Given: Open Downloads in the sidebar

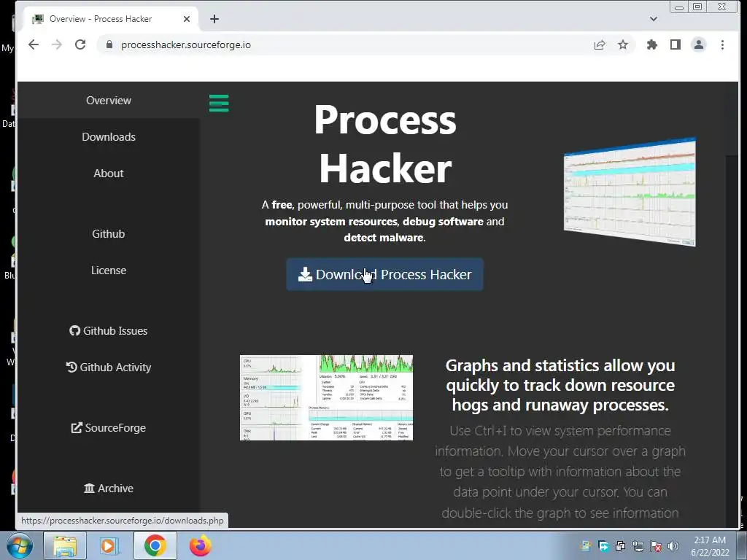Looking at the screenshot, I should point(109,137).
